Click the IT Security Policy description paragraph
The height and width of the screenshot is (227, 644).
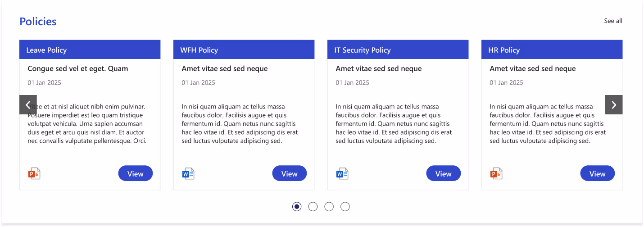394,124
